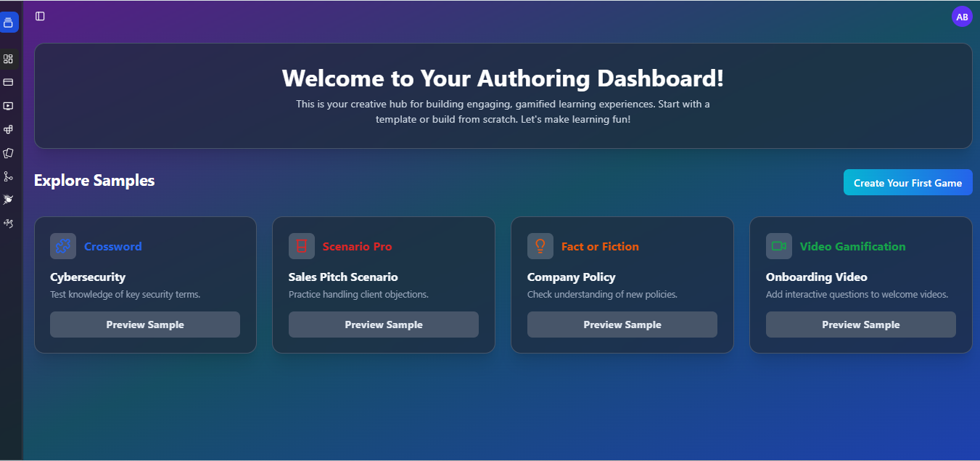Open the playing cards icon in sidebar
Screen dimensions: 980x461
tap(9, 153)
